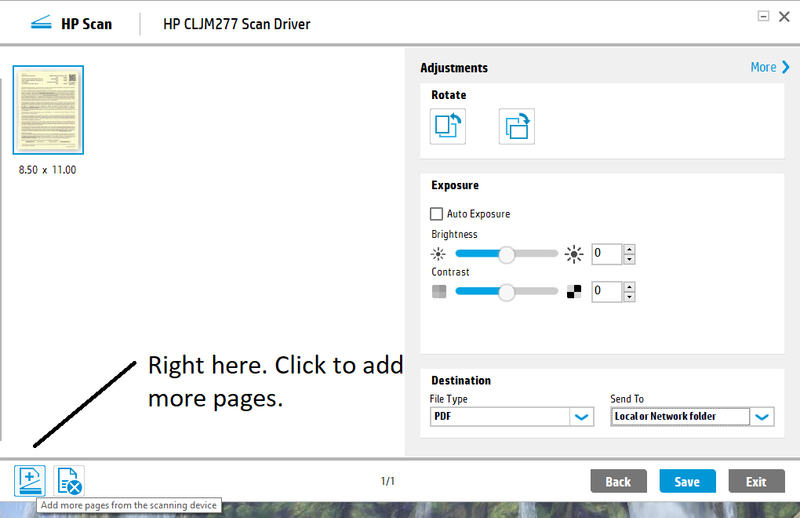Click the delete page icon
Image resolution: width=800 pixels, height=518 pixels.
tap(69, 481)
